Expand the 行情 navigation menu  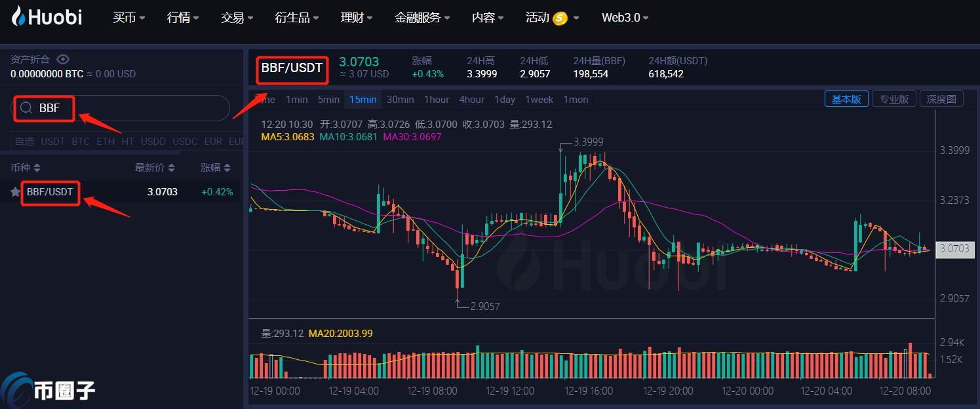pos(183,18)
